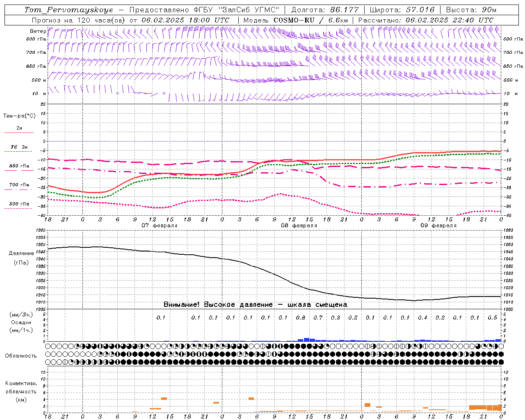525x420 pixels.
Task: Click the black pressure curve line
Action: coord(275,274)
